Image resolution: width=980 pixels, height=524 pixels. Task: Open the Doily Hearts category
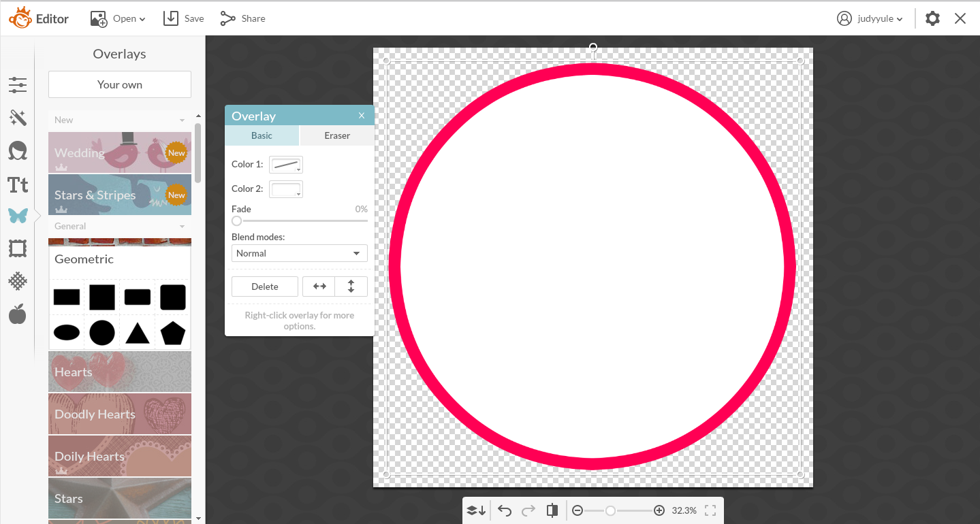click(120, 456)
